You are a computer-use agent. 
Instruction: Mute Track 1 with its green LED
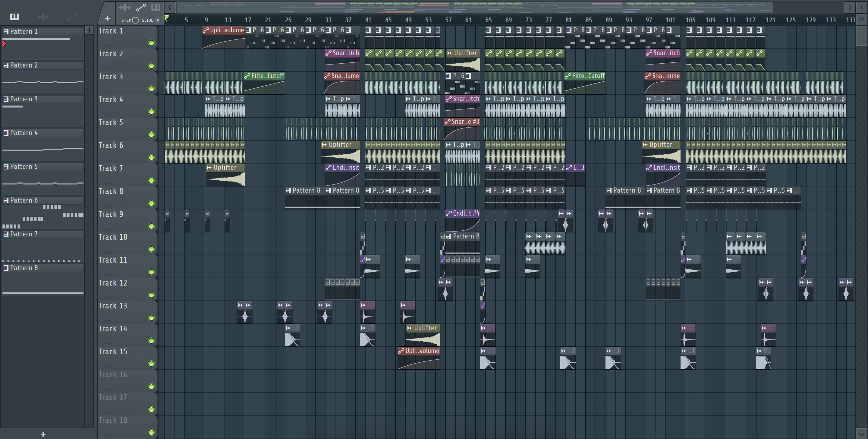click(x=152, y=43)
